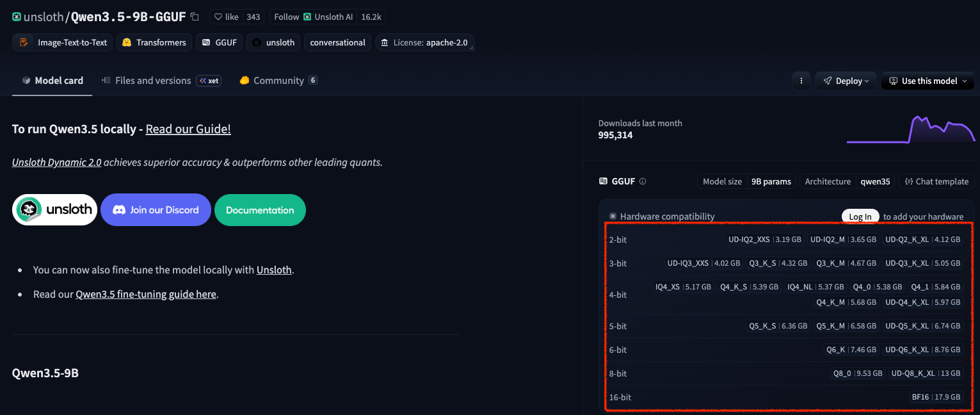Select the Q4_K_S 5.39 GB quant
The height and width of the screenshot is (415, 980).
point(749,287)
